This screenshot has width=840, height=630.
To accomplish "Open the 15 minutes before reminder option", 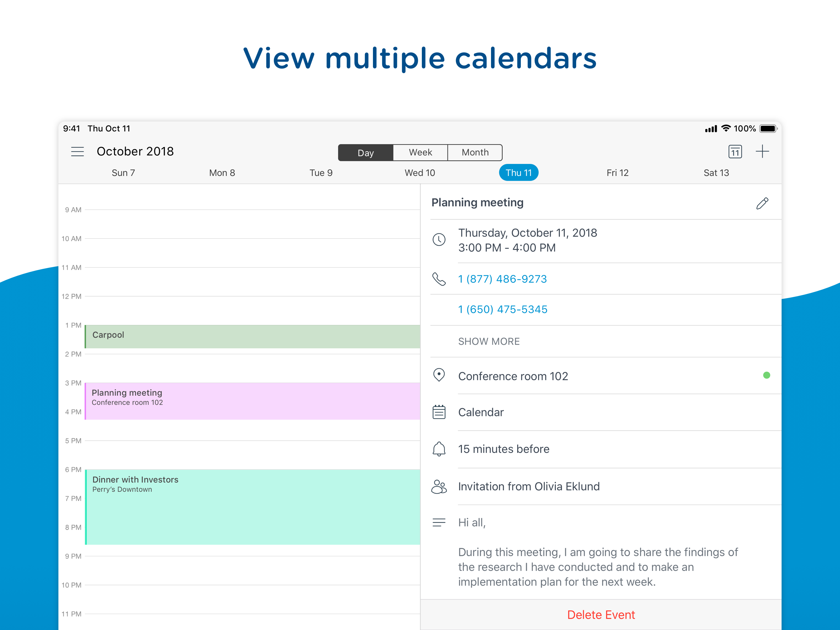I will click(504, 449).
